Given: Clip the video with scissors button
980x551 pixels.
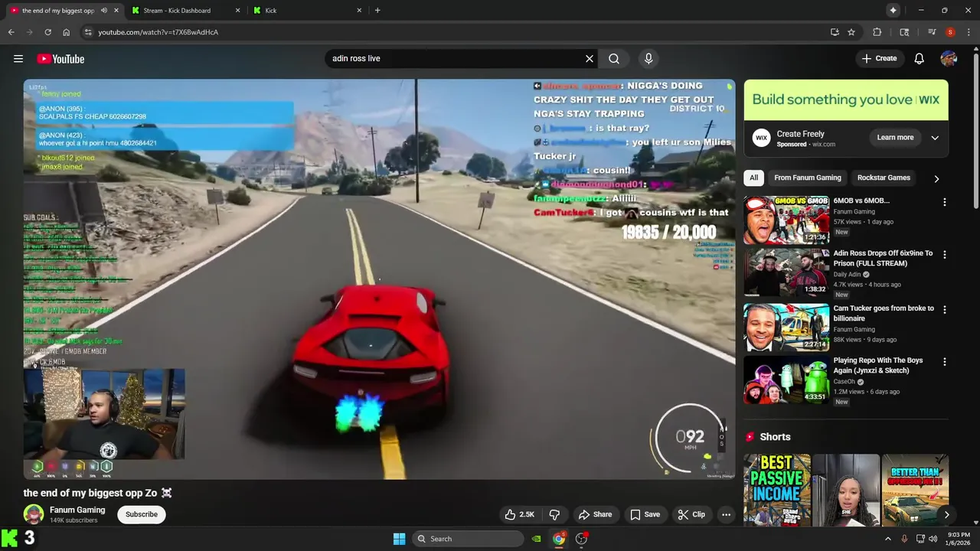Looking at the screenshot, I should coord(691,514).
